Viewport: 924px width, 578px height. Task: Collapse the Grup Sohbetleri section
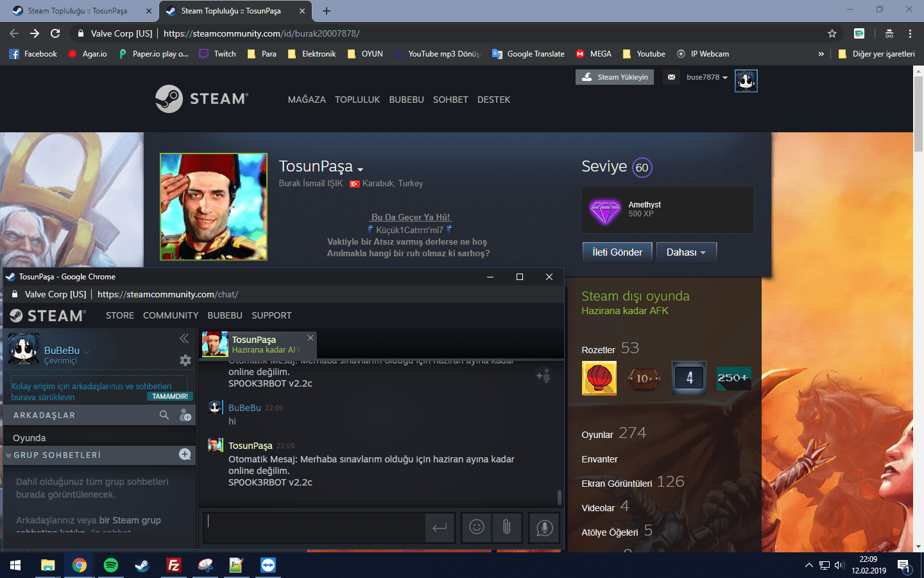pos(8,455)
